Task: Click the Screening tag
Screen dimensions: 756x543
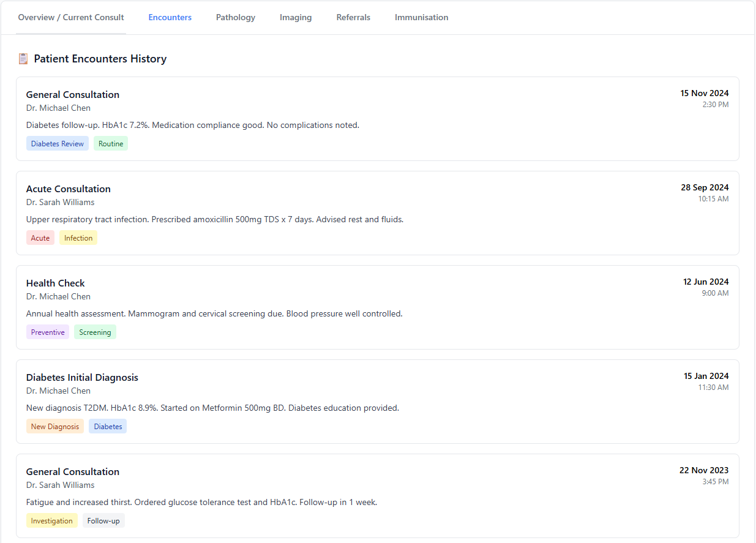Action: 95,332
